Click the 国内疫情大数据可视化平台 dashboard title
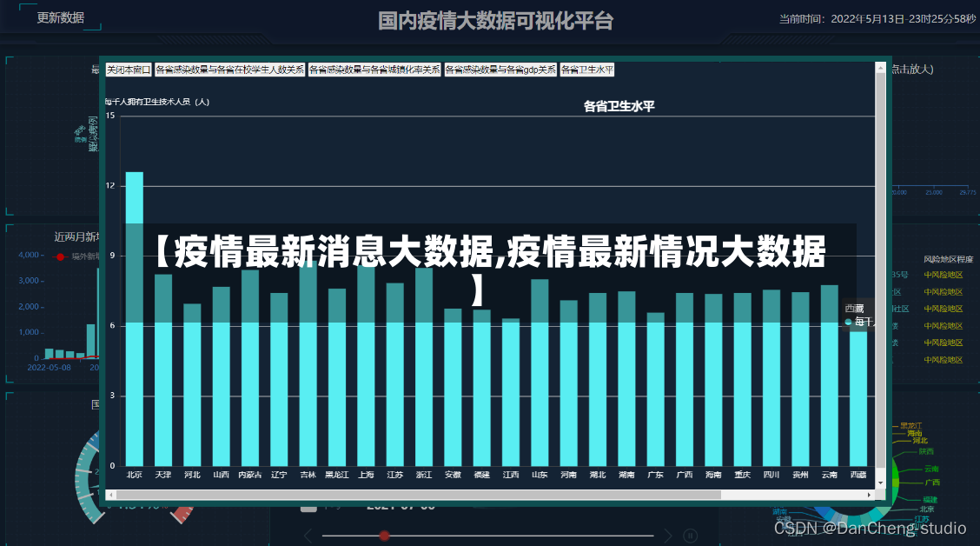Viewport: 980px width, 546px height. (x=495, y=21)
